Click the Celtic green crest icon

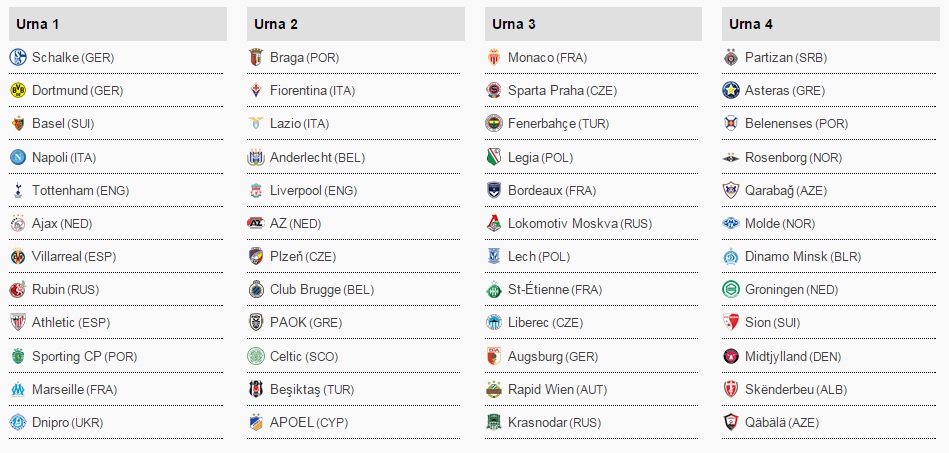[255, 356]
